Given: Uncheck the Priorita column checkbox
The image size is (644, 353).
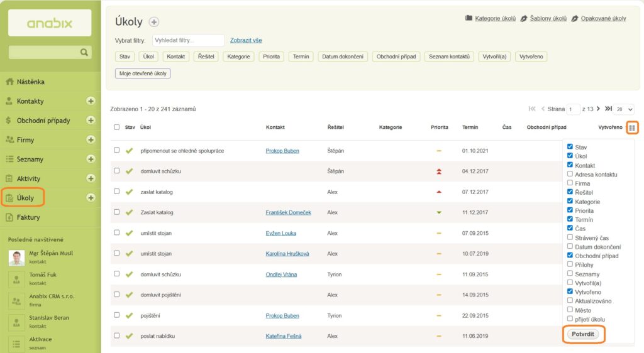Looking at the screenshot, I should [570, 210].
